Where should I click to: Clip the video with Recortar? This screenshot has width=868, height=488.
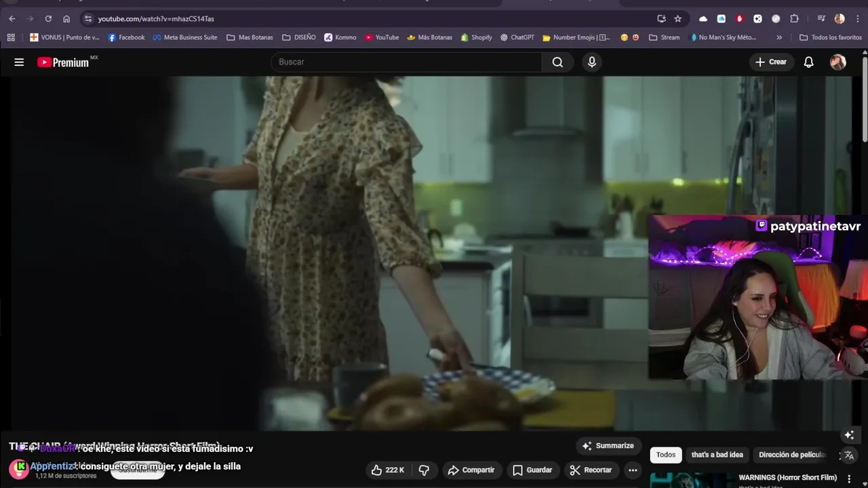[x=591, y=470]
